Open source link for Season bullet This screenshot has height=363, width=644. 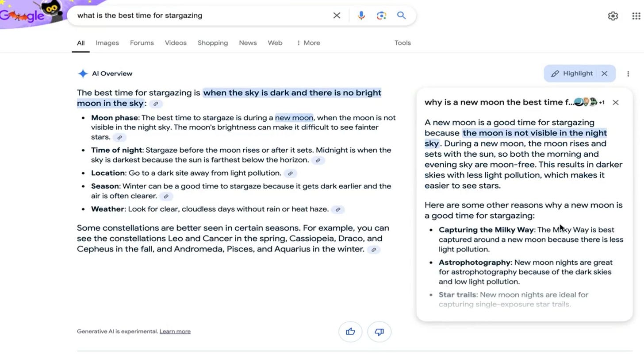click(166, 196)
